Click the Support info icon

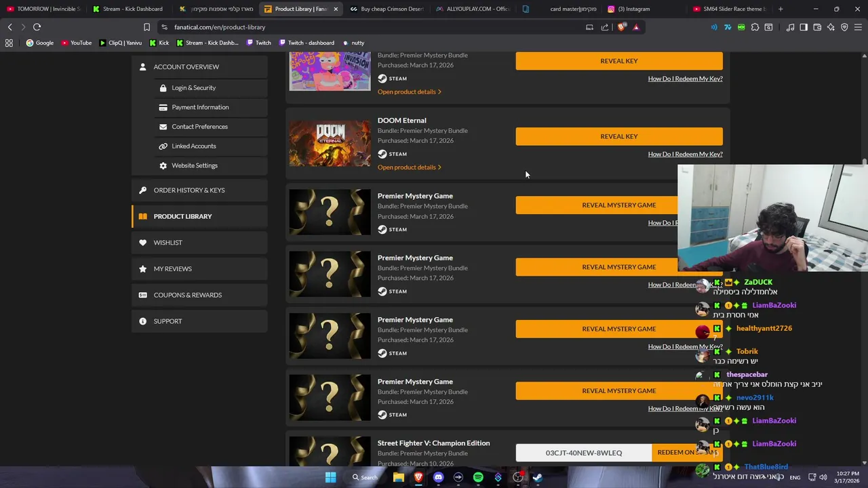(142, 321)
